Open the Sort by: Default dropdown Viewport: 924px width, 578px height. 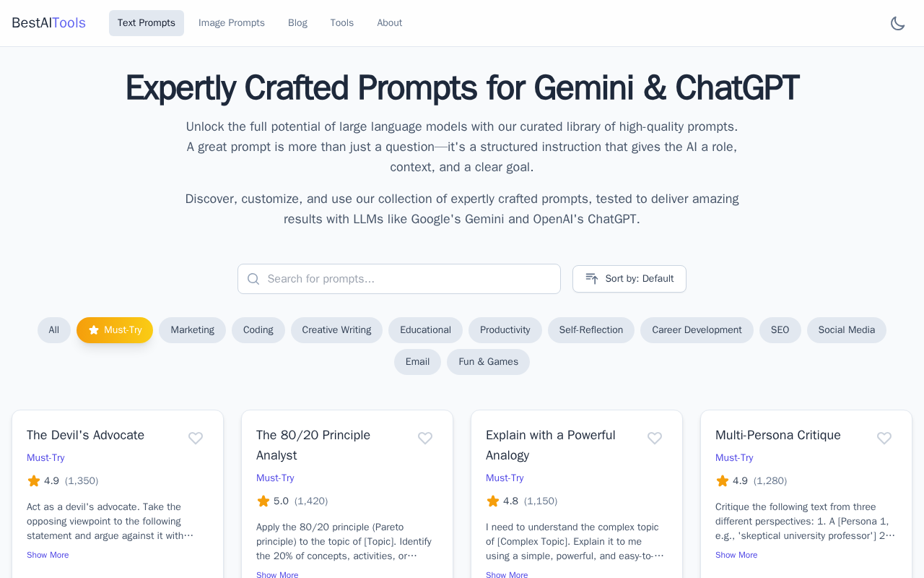coord(629,279)
